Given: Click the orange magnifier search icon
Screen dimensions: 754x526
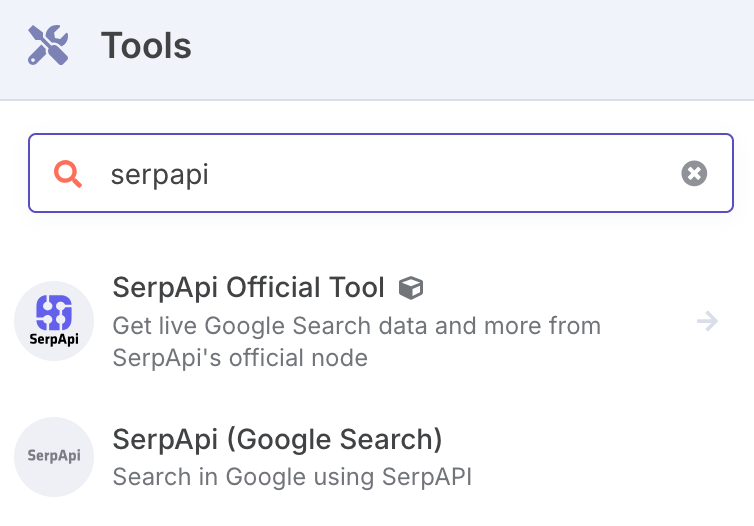Looking at the screenshot, I should point(68,174).
